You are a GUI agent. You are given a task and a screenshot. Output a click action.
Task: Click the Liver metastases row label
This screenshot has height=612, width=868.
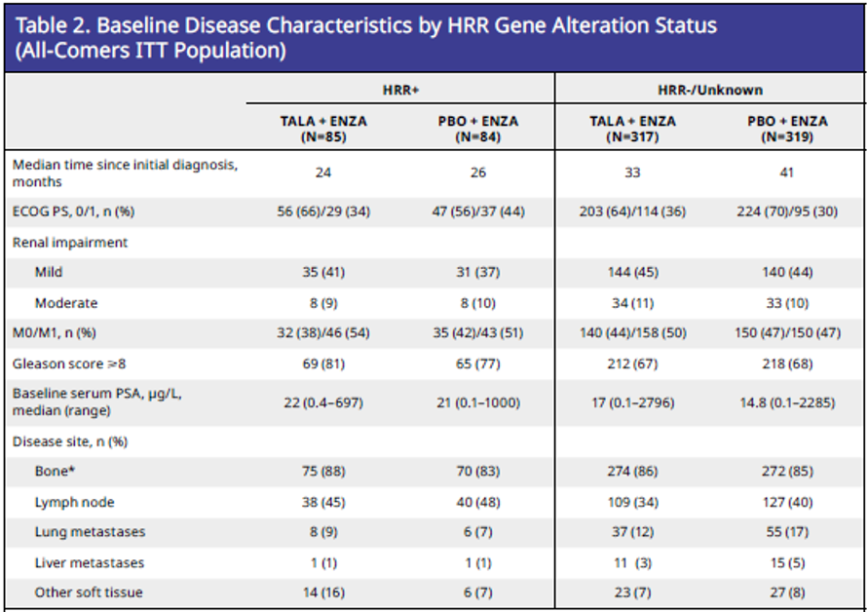click(90, 562)
